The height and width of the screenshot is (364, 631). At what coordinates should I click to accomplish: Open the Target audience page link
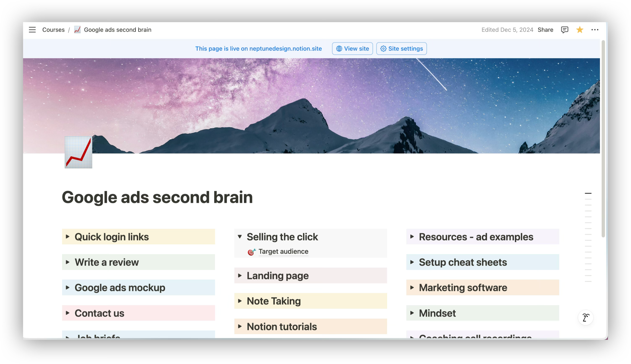pos(283,252)
